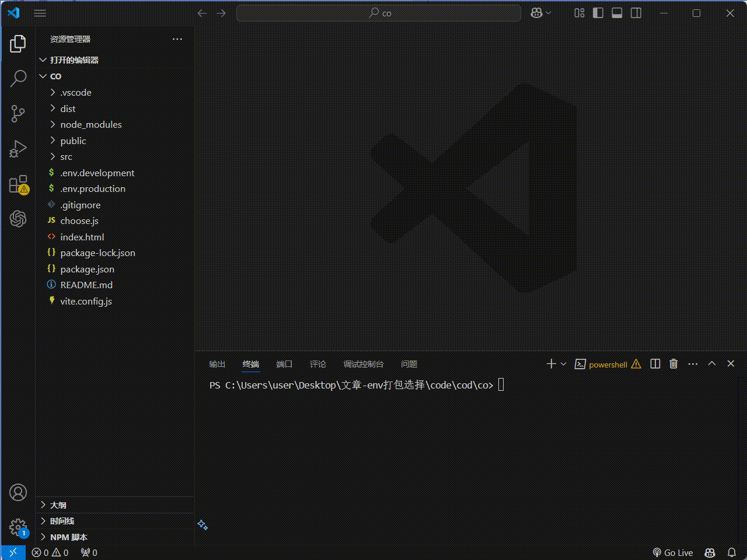Toggle the primary sidebar visibility
Screen dimensions: 747x560
pos(598,13)
